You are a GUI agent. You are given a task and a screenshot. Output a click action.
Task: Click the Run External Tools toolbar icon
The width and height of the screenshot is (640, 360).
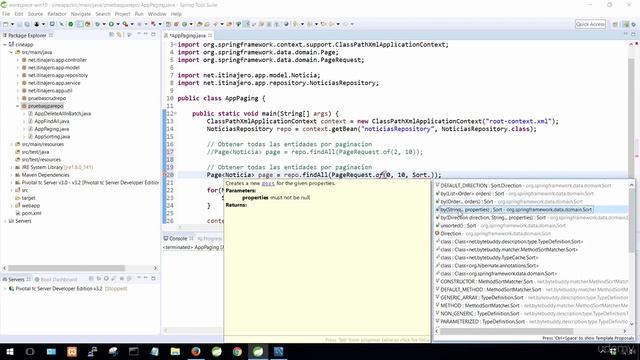coord(125,24)
